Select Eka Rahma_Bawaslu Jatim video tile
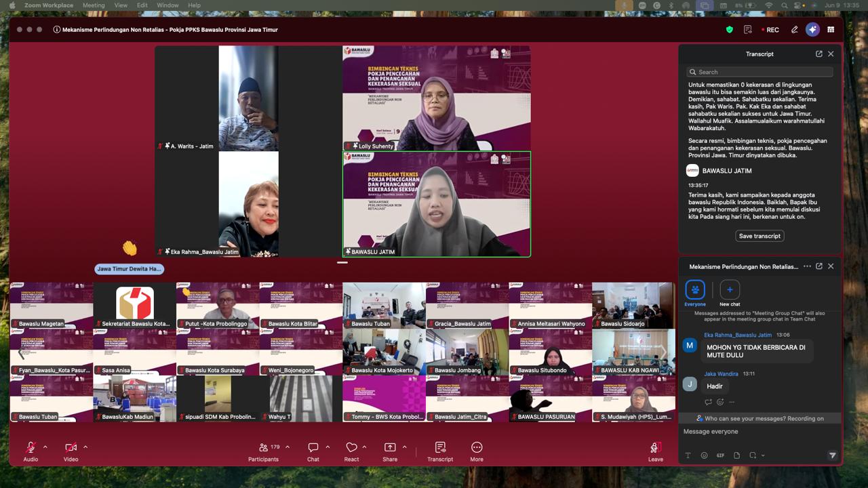Image resolution: width=868 pixels, height=488 pixels. tap(248, 204)
